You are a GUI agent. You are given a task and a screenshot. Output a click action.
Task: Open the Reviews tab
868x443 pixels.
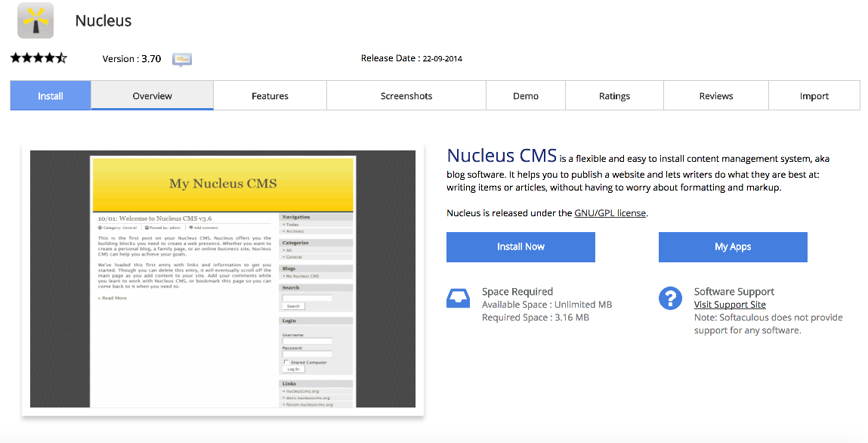(x=715, y=96)
